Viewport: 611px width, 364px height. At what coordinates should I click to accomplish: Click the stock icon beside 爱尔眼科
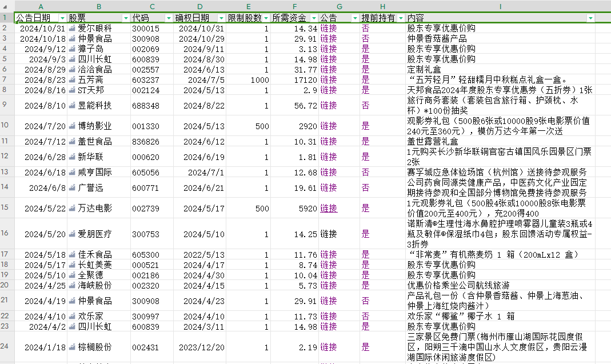coord(72,28)
